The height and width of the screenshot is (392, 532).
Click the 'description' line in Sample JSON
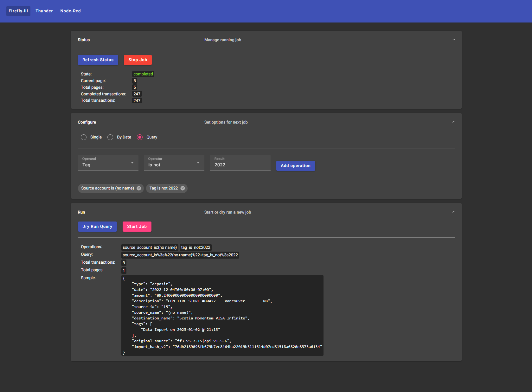[x=202, y=301]
